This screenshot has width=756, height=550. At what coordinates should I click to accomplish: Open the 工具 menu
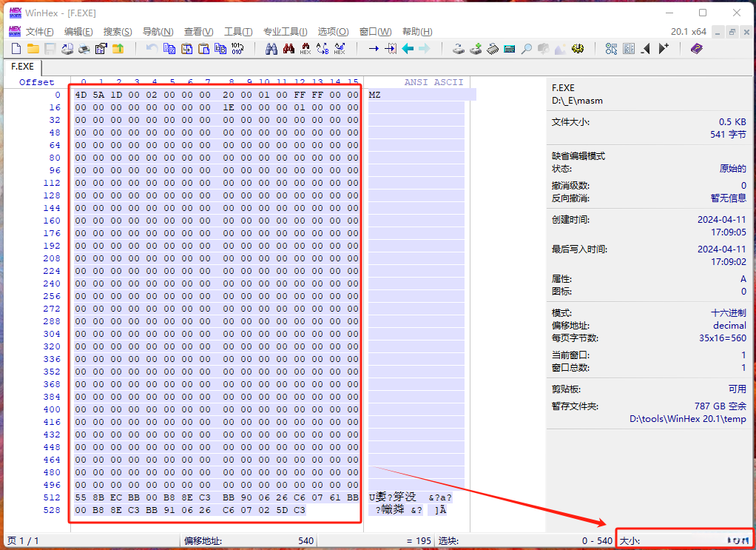(x=237, y=31)
